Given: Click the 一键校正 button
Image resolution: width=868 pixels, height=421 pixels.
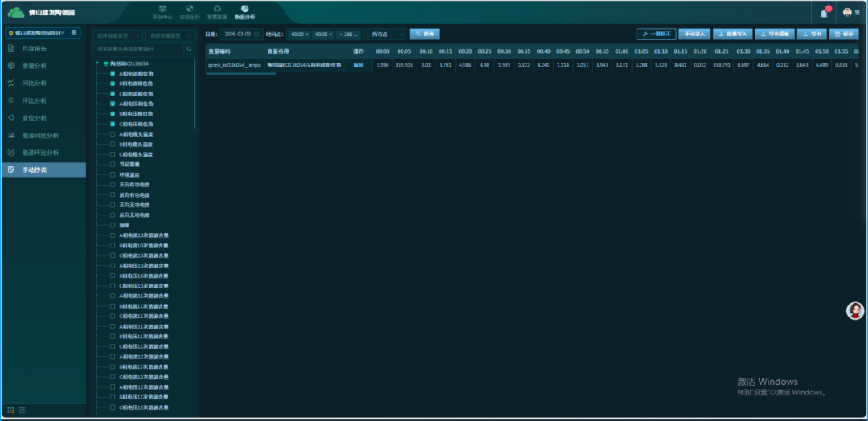Looking at the screenshot, I should [x=657, y=35].
